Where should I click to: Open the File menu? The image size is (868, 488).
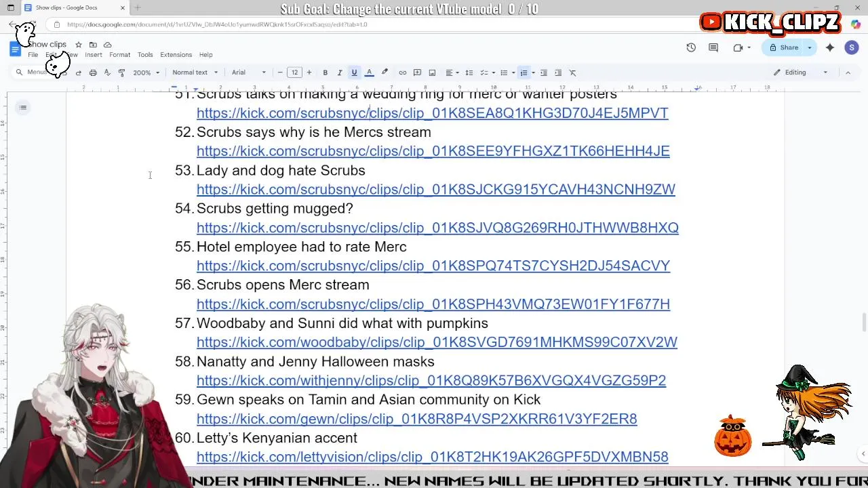click(33, 55)
